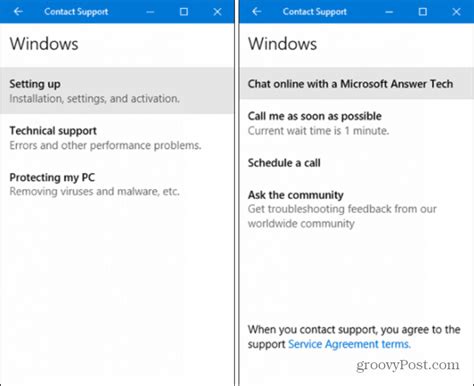This screenshot has width=474, height=386.
Task: Close the left Contact Support window
Action: click(x=217, y=12)
